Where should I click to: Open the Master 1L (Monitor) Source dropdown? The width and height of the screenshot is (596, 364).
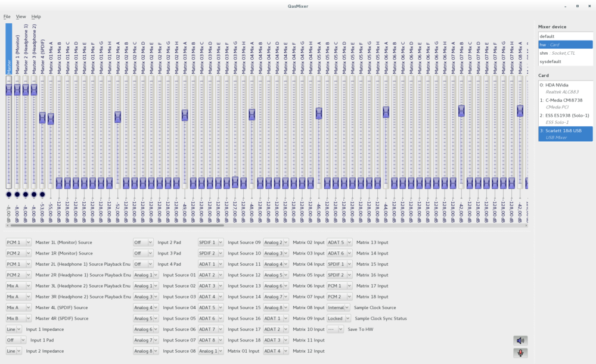(18, 242)
